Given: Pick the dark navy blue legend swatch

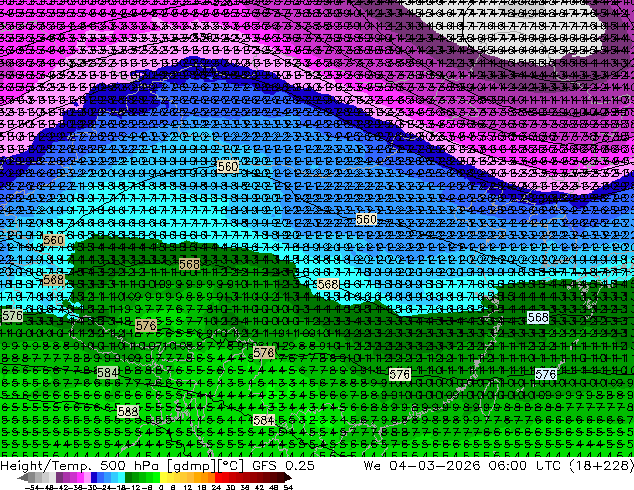Looking at the screenshot, I should tap(94, 477).
